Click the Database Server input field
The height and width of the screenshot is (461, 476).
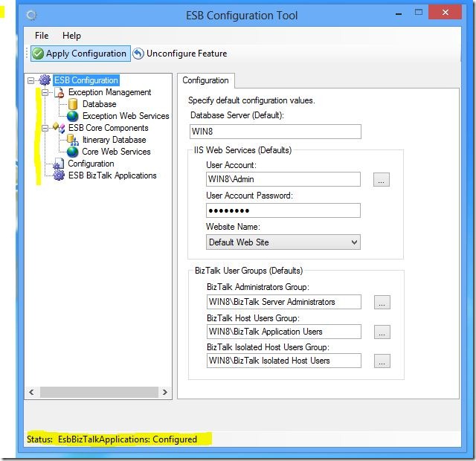pyautogui.click(x=275, y=132)
